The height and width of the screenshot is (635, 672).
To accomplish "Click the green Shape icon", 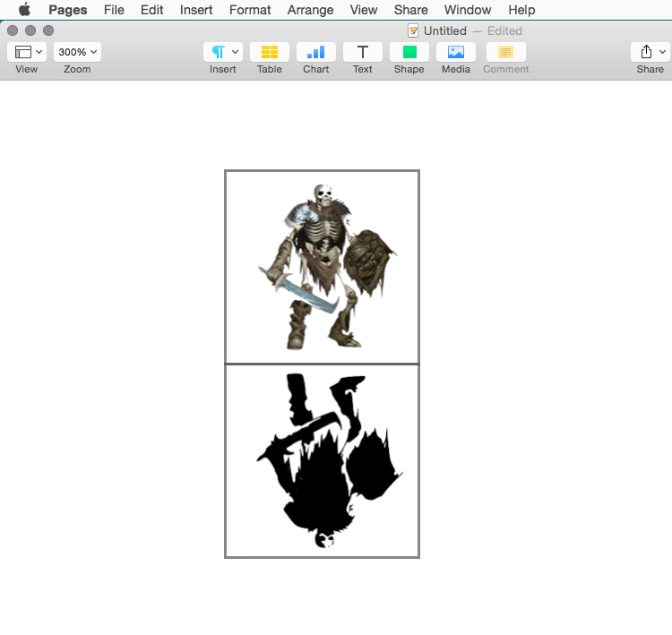I will click(x=409, y=52).
